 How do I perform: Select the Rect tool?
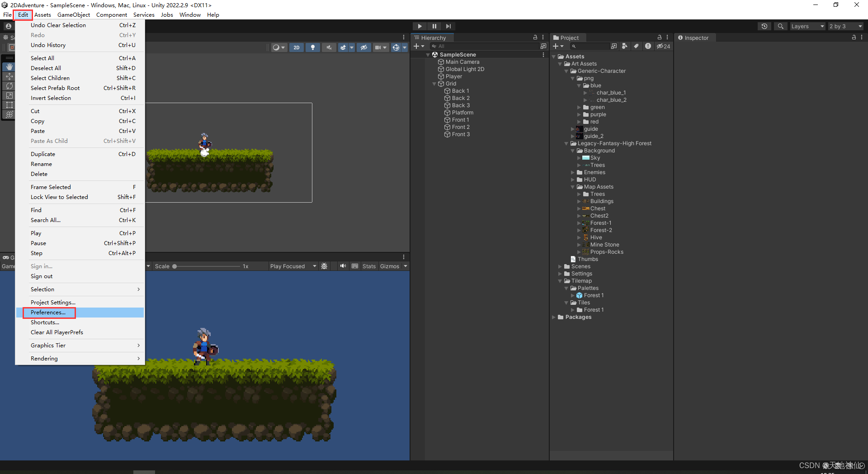click(x=9, y=104)
